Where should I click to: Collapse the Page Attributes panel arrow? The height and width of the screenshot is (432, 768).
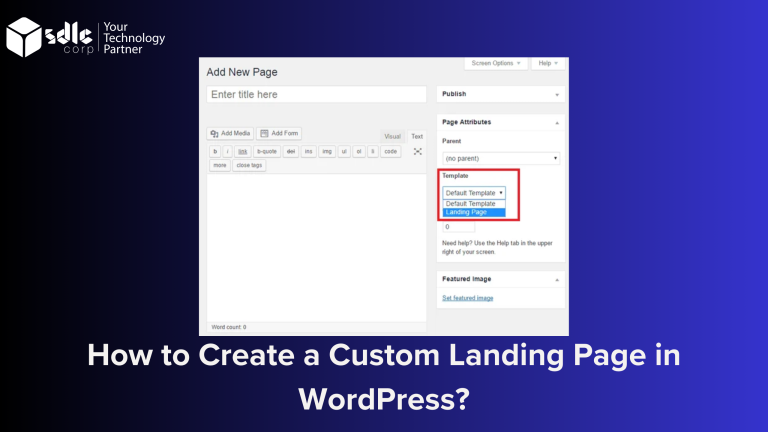click(557, 123)
